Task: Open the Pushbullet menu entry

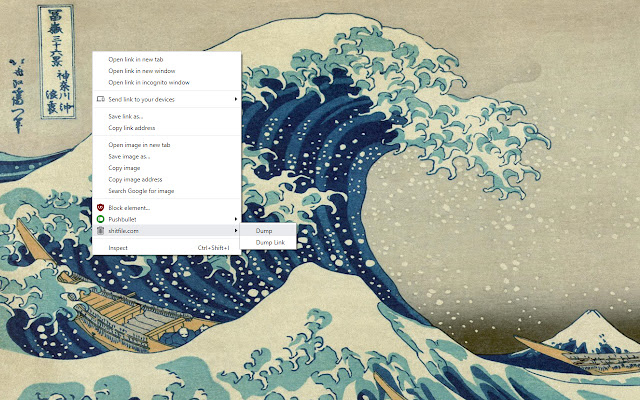Action: (167, 219)
